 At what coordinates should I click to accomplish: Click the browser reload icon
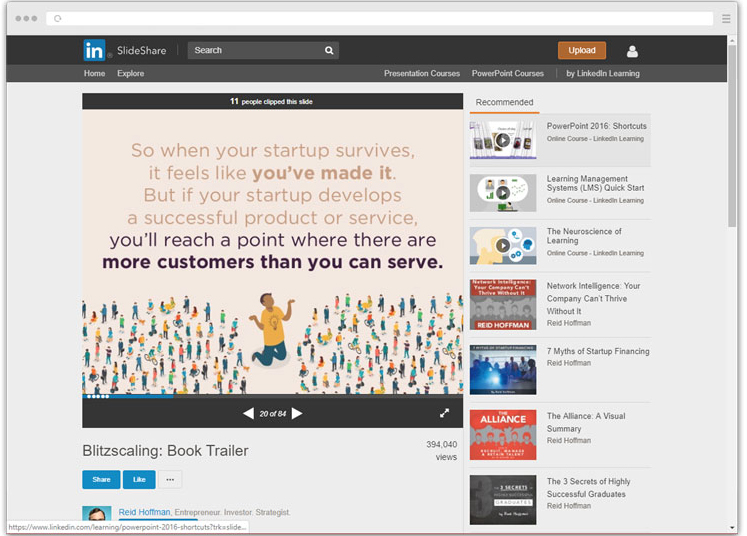point(57,18)
